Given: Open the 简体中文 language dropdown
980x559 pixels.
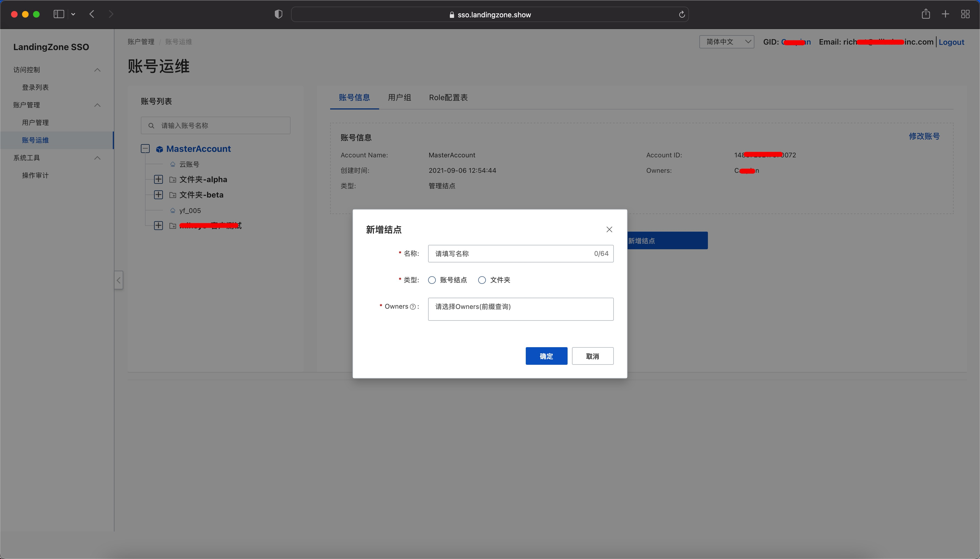Looking at the screenshot, I should coord(726,42).
